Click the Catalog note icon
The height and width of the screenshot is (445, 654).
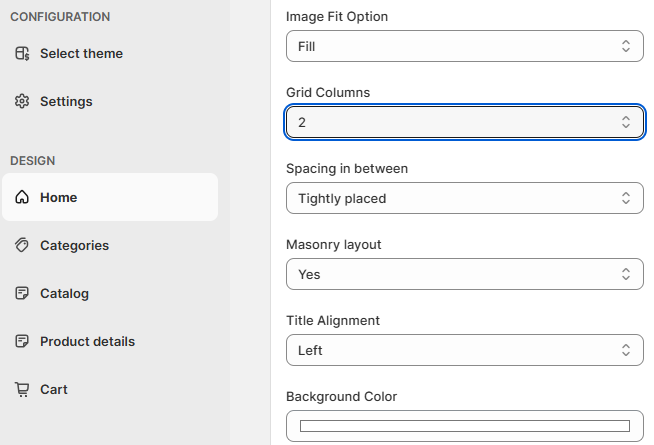click(x=22, y=293)
